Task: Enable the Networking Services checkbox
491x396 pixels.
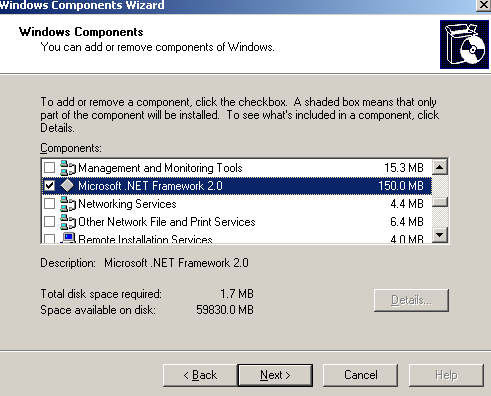Action: coord(49,204)
